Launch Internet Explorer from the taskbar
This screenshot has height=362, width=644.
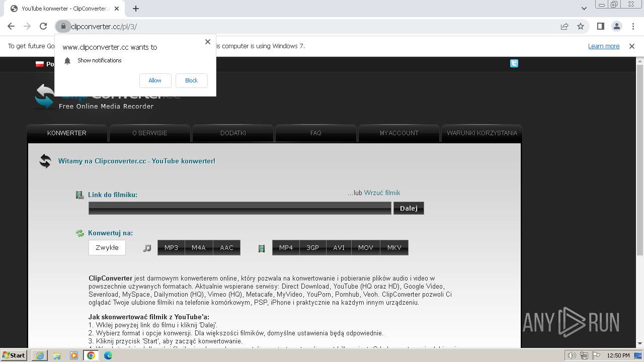pyautogui.click(x=40, y=355)
